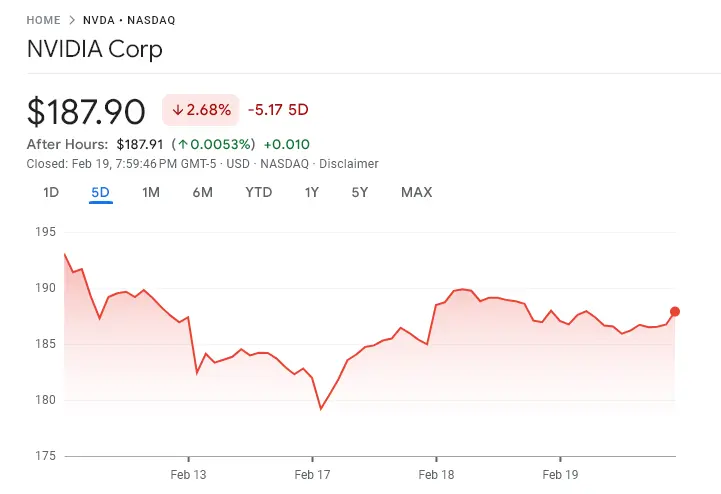Click the down arrow in the 2.68% badge
The width and height of the screenshot is (721, 494).
pyautogui.click(x=177, y=110)
